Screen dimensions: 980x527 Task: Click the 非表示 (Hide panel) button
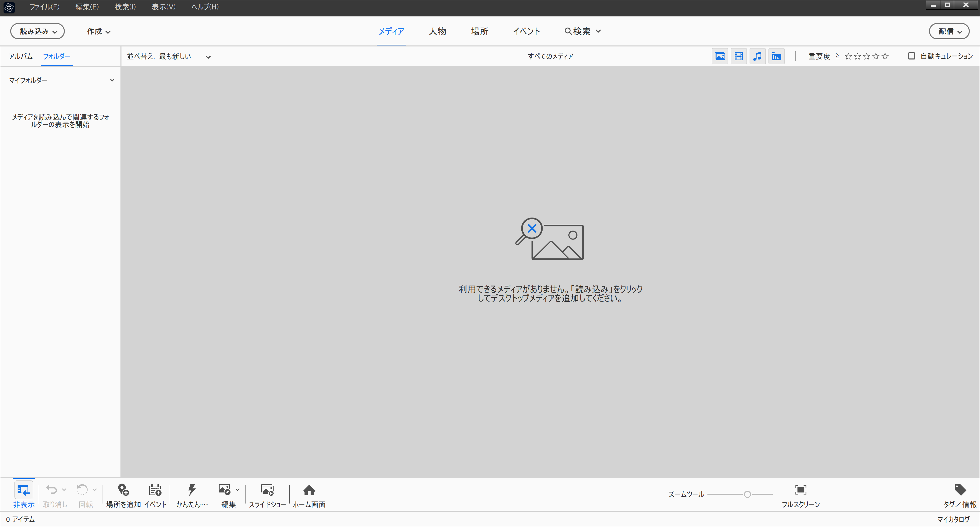click(23, 491)
